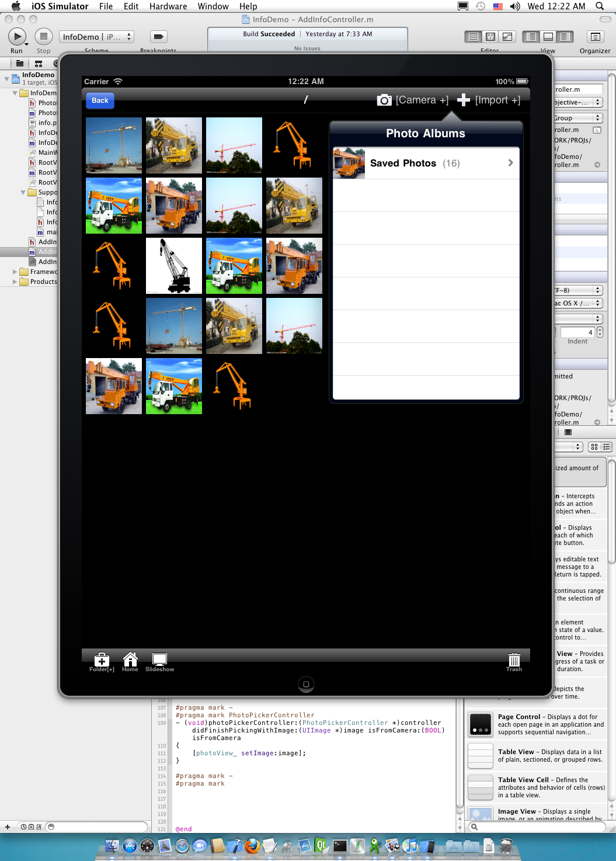Tap the Trash icon in bottom bar

pos(514,662)
